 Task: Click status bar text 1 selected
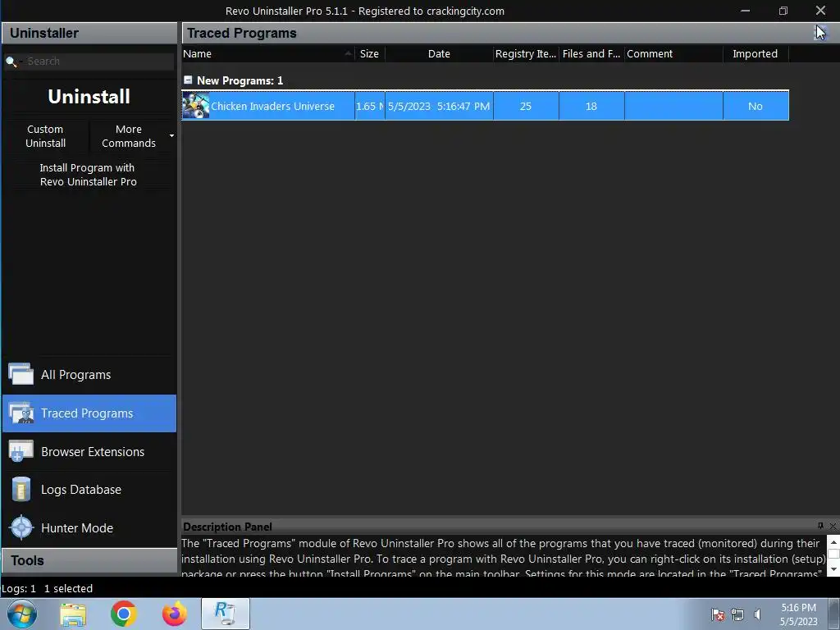pyautogui.click(x=68, y=588)
